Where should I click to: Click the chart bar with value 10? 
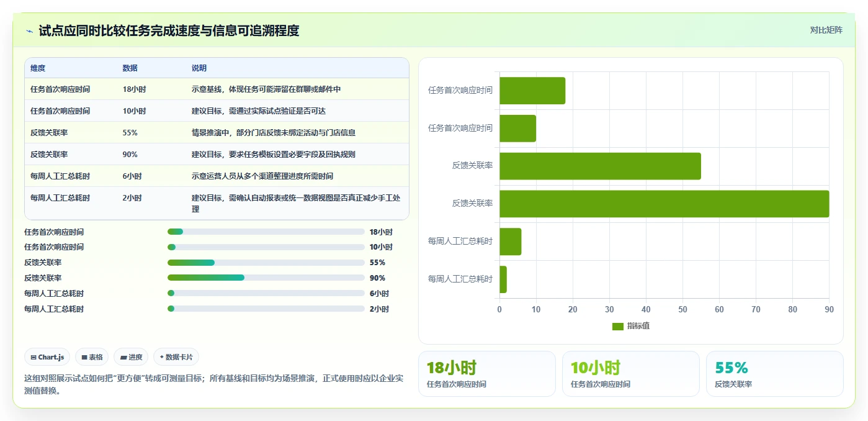[x=517, y=128]
